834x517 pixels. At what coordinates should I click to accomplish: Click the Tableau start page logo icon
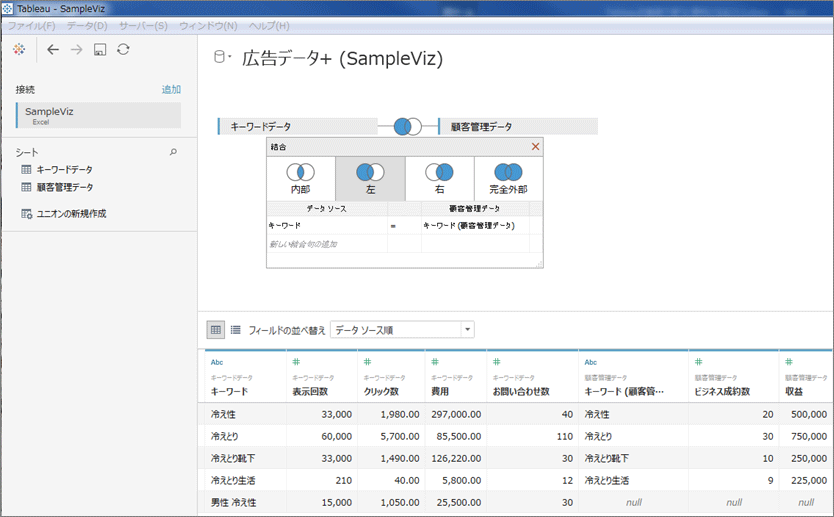point(19,49)
